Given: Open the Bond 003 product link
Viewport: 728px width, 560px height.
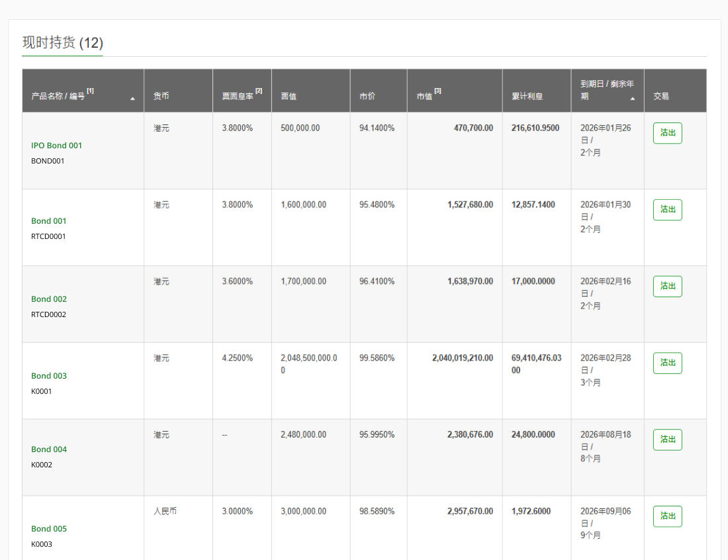Looking at the screenshot, I should click(x=49, y=376).
